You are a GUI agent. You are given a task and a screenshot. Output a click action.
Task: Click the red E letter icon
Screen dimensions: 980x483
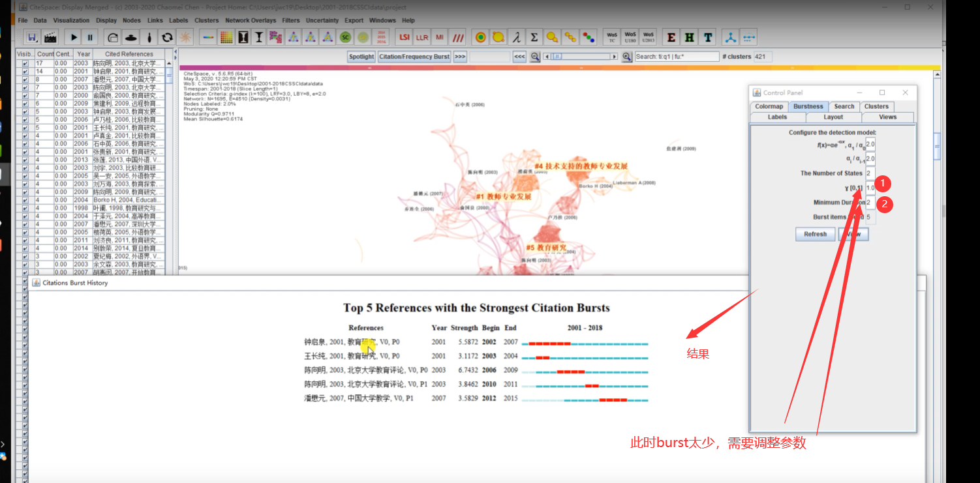pos(671,37)
